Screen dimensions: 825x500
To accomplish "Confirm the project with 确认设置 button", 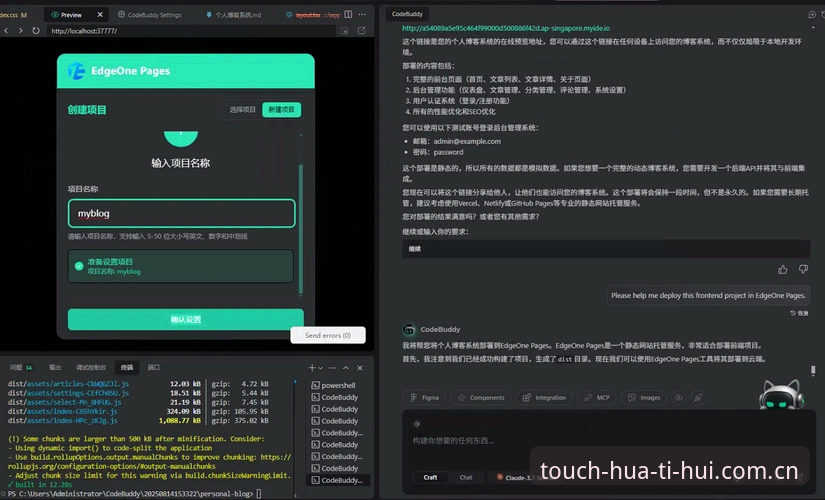I will point(186,319).
